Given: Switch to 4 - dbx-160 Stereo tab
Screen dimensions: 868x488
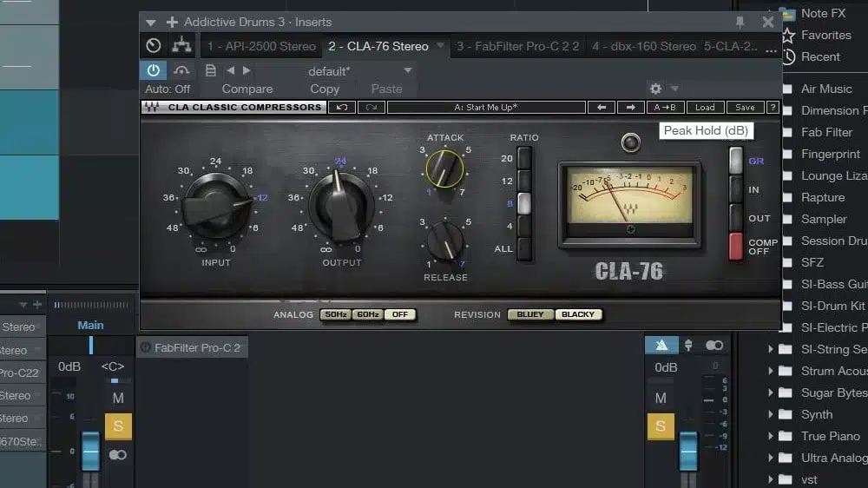Looking at the screenshot, I should [644, 47].
